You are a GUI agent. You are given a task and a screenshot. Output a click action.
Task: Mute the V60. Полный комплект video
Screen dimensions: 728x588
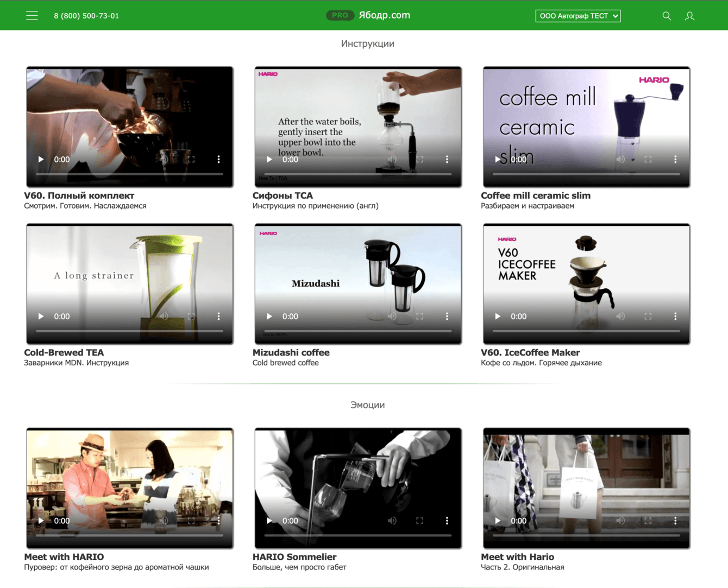164,160
